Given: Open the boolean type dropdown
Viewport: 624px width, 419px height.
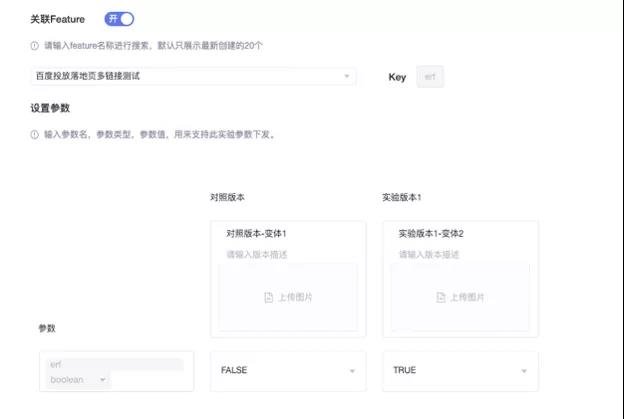Looking at the screenshot, I should [x=78, y=380].
